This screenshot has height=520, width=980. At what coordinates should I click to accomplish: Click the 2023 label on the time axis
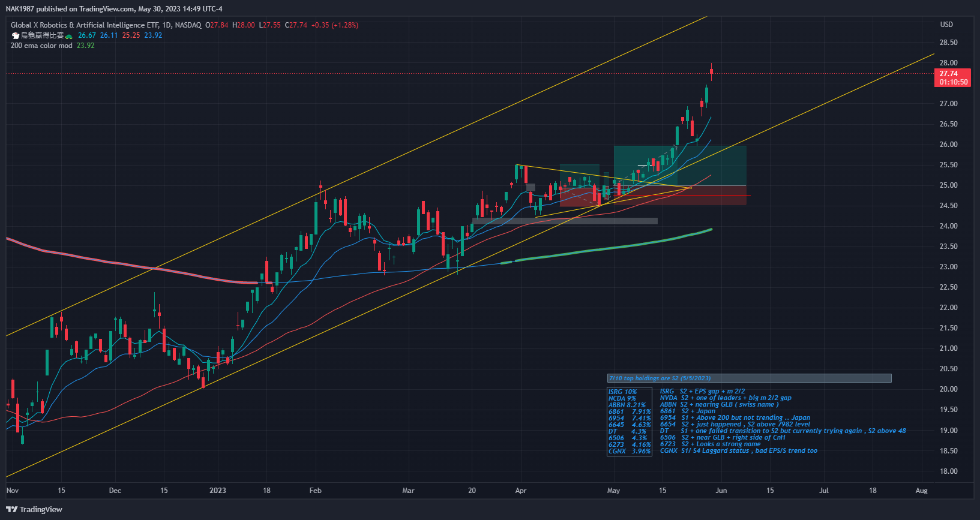(x=218, y=491)
